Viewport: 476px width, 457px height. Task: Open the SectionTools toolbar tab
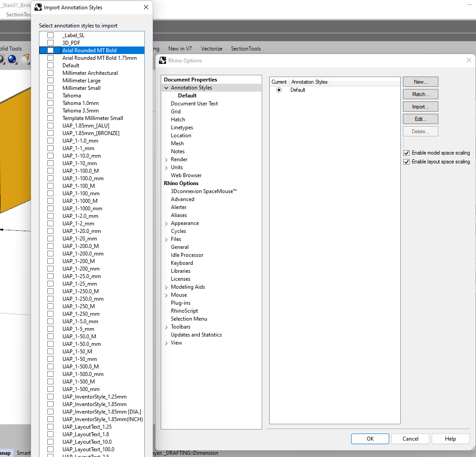point(246,49)
